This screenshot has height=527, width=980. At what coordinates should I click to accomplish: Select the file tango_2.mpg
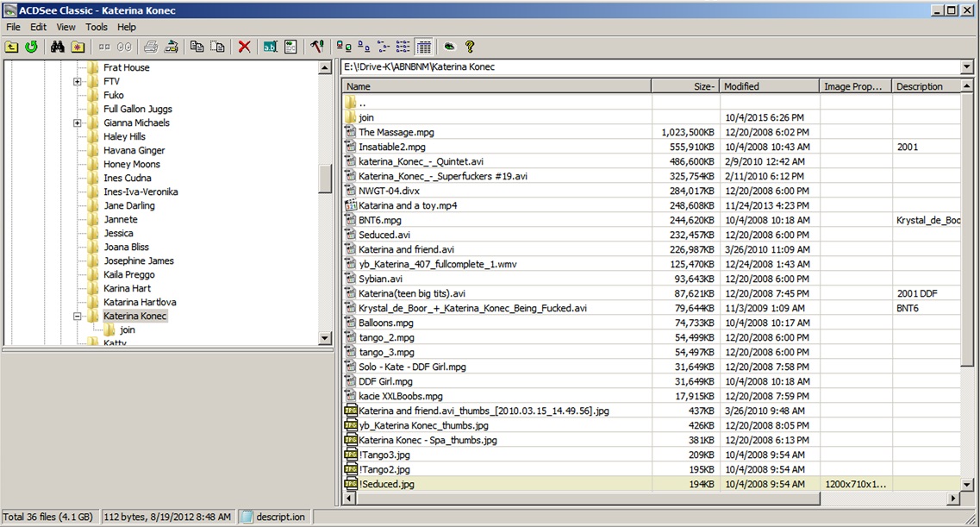tap(386, 337)
